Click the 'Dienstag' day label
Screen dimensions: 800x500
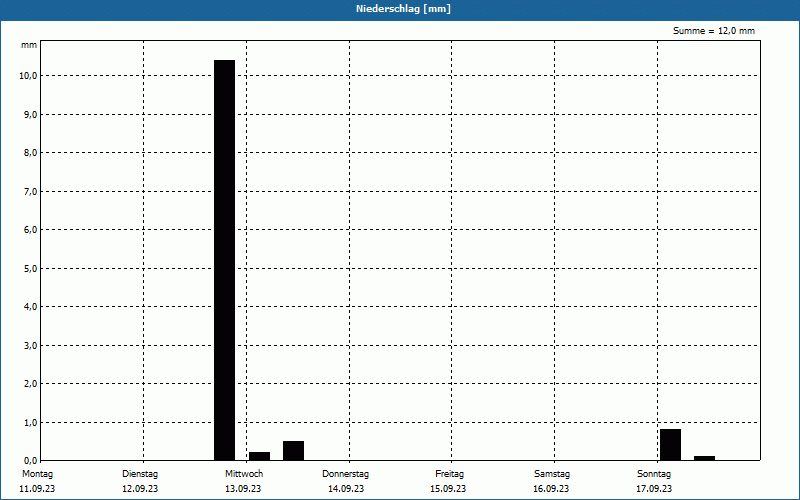(x=140, y=474)
